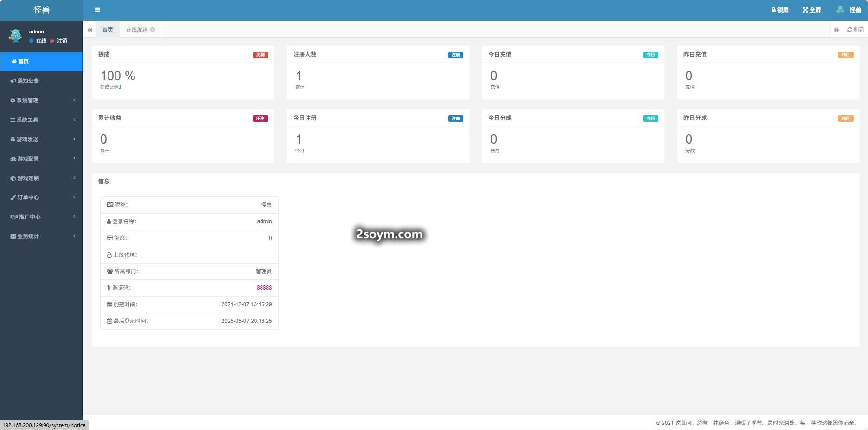This screenshot has height=430, width=868.
Task: Click the 提成比例 edit arrow icon
Action: coord(120,87)
